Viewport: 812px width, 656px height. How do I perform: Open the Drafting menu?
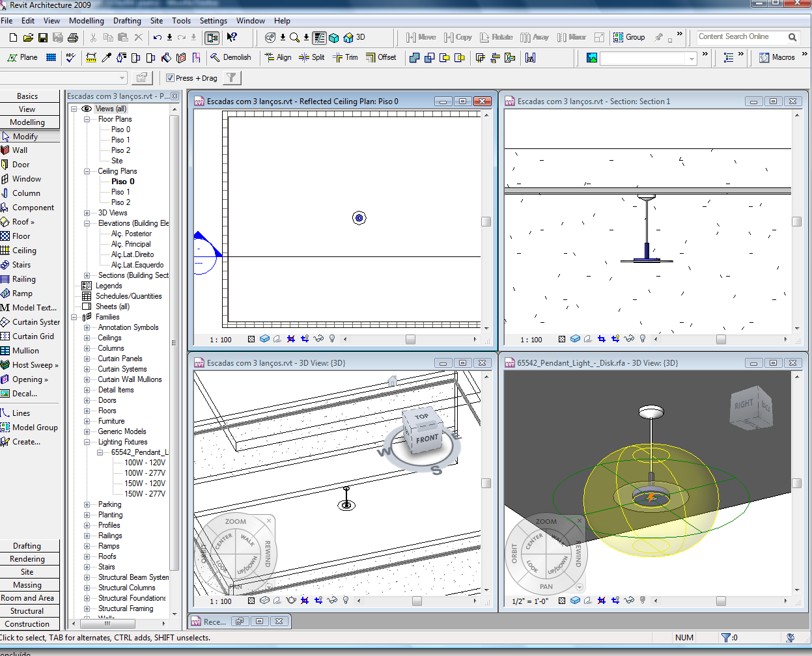pos(127,21)
